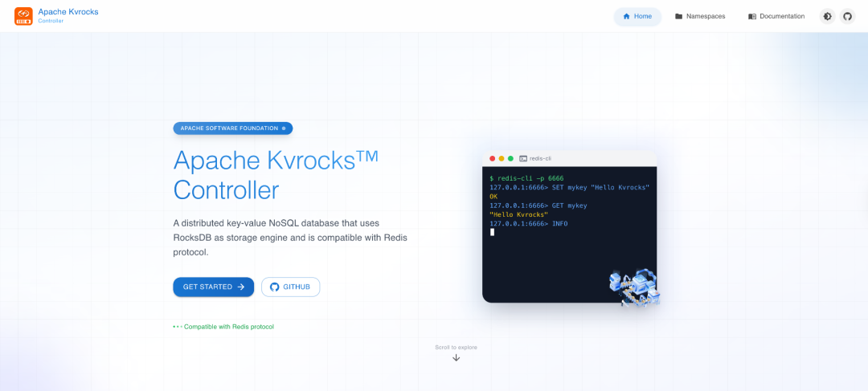
Task: Click the terminal icon beside redis-cli
Action: pyautogui.click(x=523, y=158)
